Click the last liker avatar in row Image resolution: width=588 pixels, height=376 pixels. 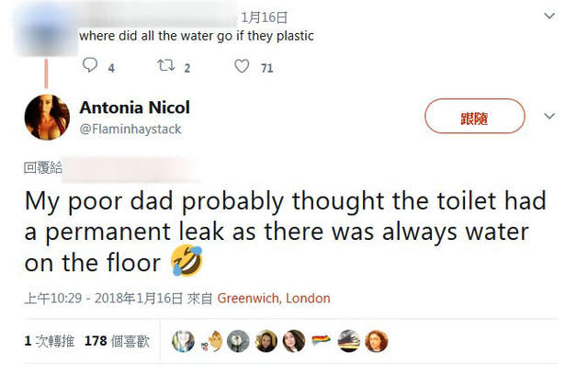click(377, 341)
